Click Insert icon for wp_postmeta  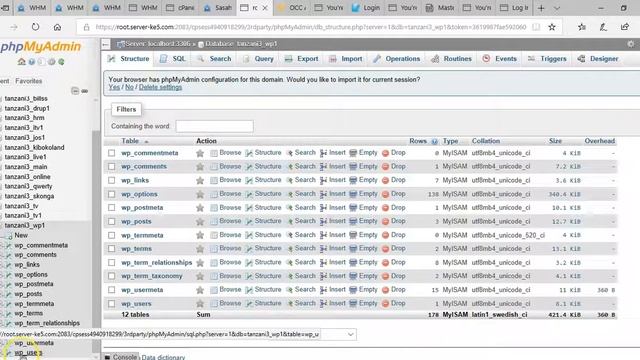323,208
